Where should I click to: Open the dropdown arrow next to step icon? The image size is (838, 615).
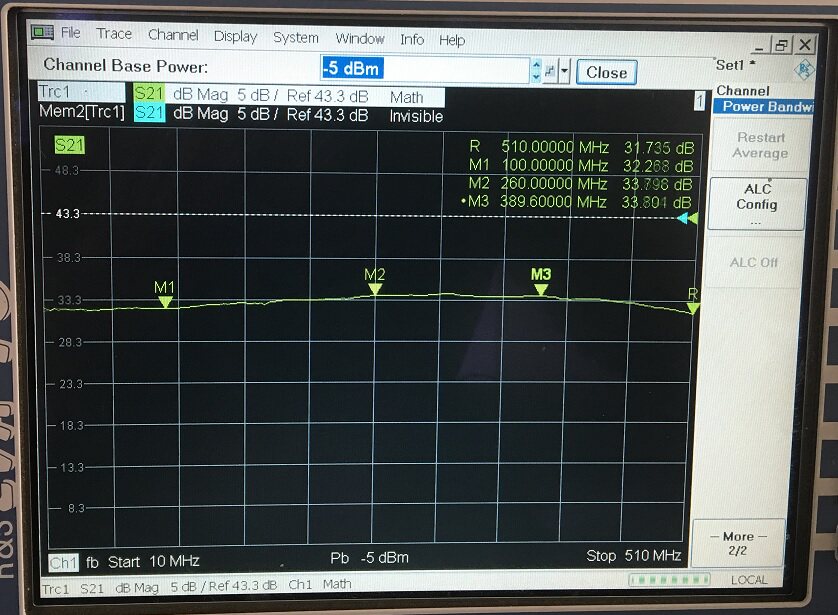tap(564, 71)
